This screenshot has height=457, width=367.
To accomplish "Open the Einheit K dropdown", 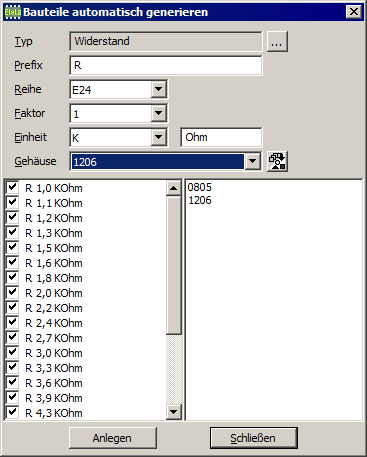I will click(x=159, y=137).
